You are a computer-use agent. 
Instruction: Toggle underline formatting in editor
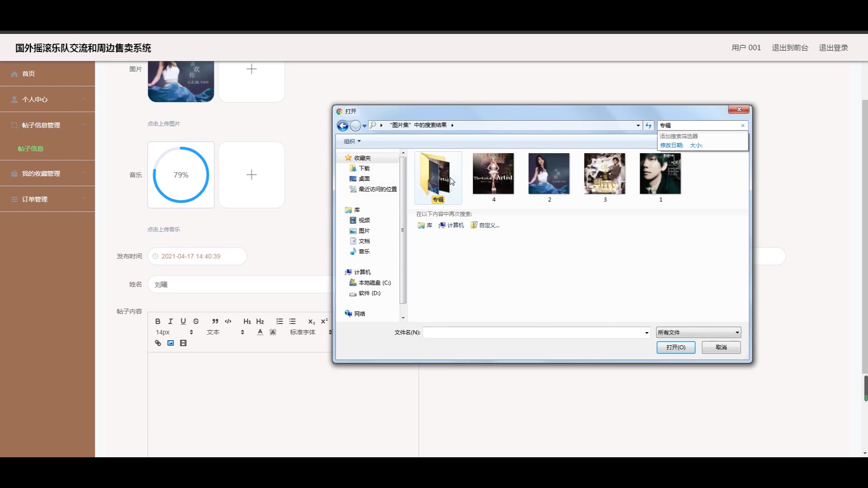(183, 321)
